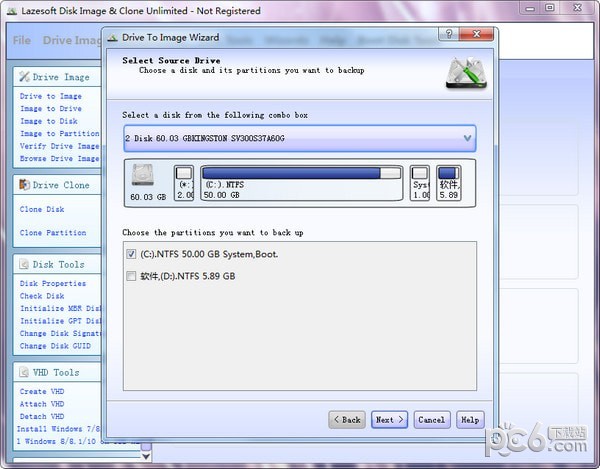Screen dimensions: 600x469
Task: Minimize the Lazesoft main window
Action: click(530, 8)
